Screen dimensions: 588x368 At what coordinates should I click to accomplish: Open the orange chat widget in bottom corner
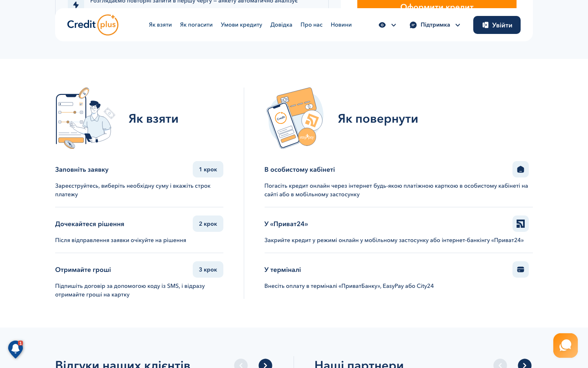pyautogui.click(x=565, y=346)
